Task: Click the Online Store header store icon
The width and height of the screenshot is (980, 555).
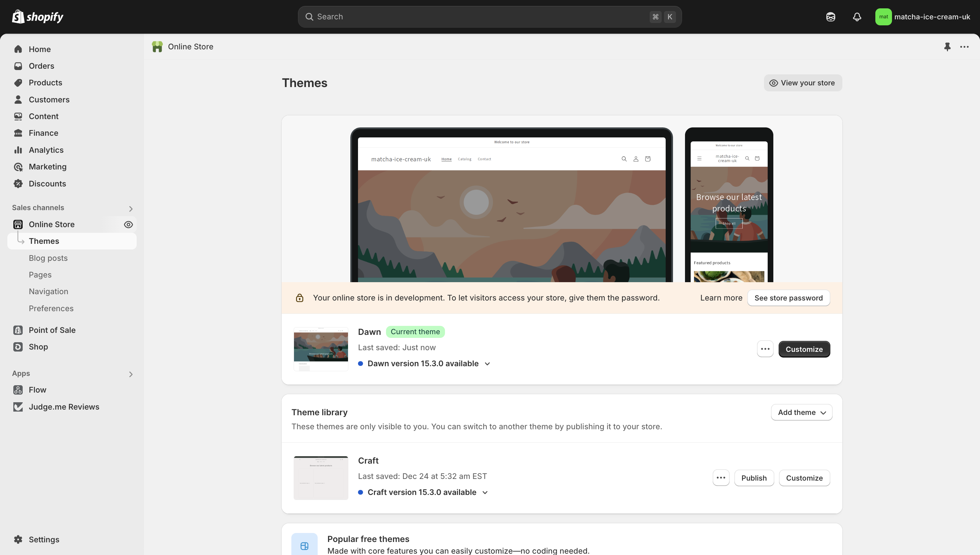Action: click(x=157, y=46)
